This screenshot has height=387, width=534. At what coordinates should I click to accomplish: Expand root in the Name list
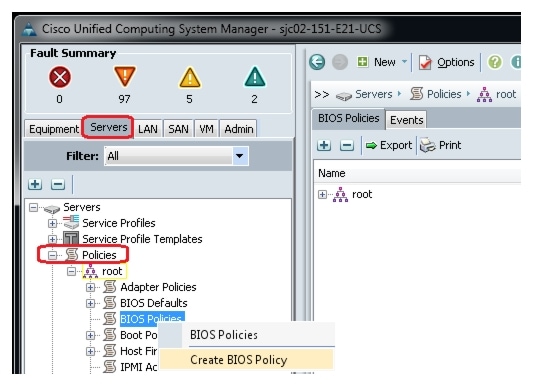322,195
